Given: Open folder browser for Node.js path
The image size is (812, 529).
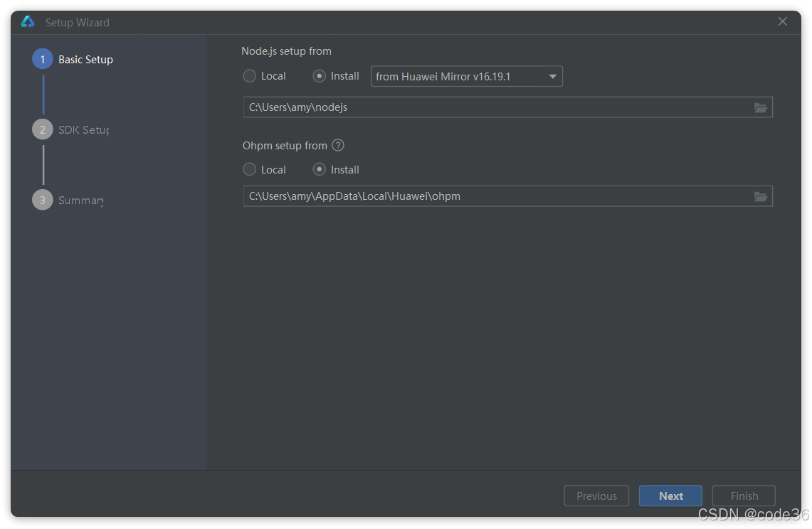Looking at the screenshot, I should tap(760, 107).
